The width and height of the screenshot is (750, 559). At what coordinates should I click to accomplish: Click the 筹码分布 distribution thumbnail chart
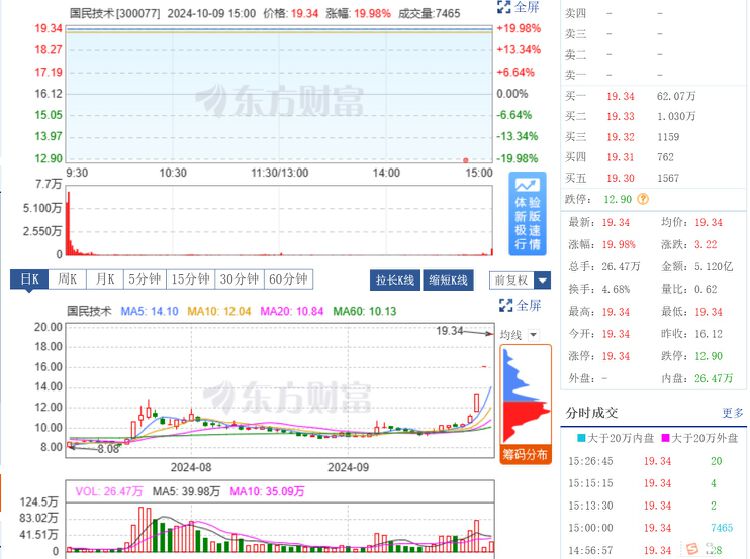pyautogui.click(x=526, y=395)
